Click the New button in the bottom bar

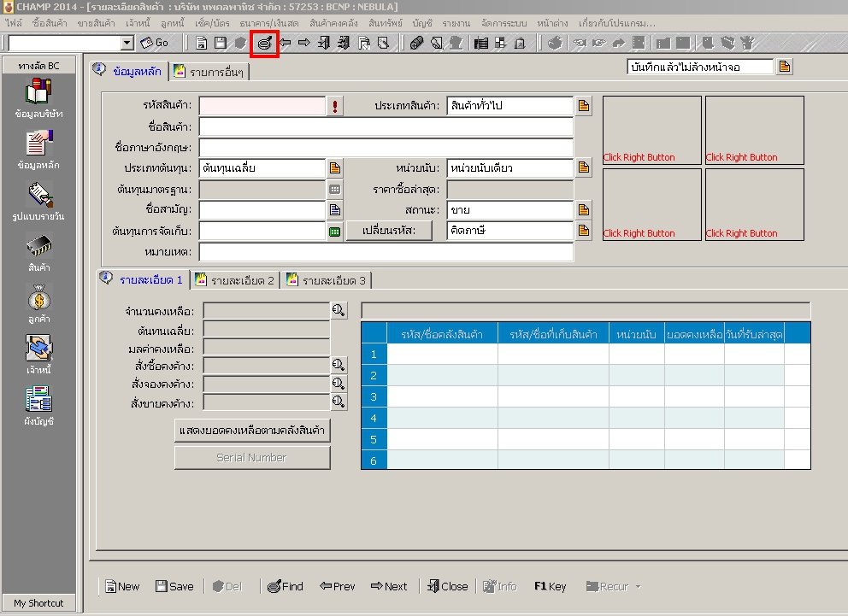(122, 587)
